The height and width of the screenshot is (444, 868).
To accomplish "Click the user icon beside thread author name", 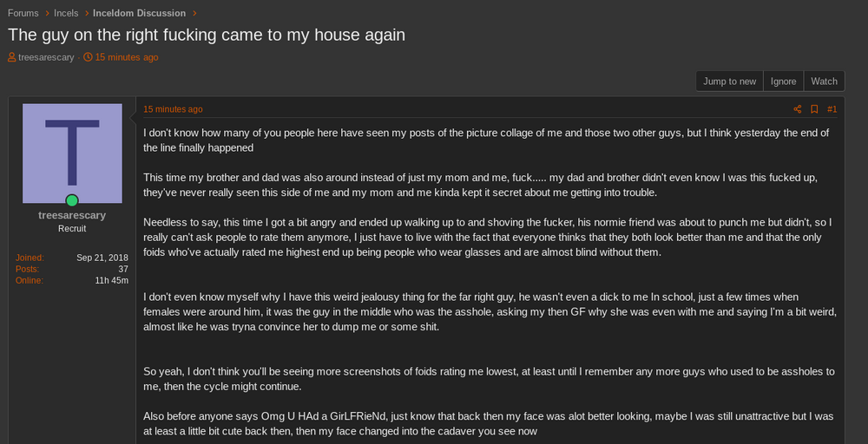I will click(x=12, y=57).
